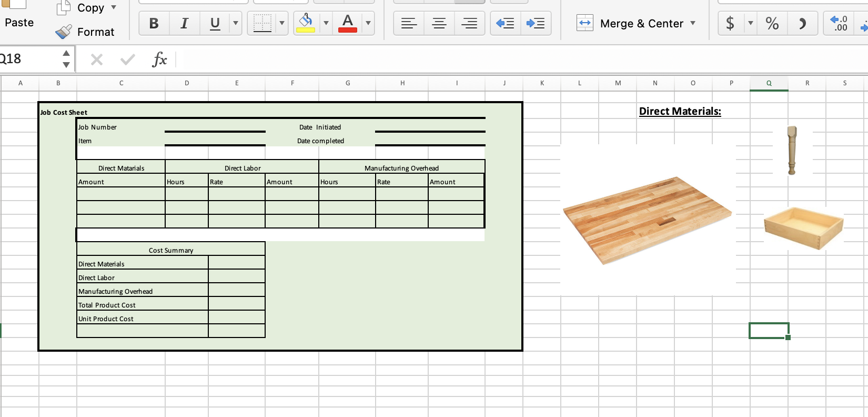The image size is (868, 417).
Task: Click the Total Product Cost row label
Action: click(107, 305)
